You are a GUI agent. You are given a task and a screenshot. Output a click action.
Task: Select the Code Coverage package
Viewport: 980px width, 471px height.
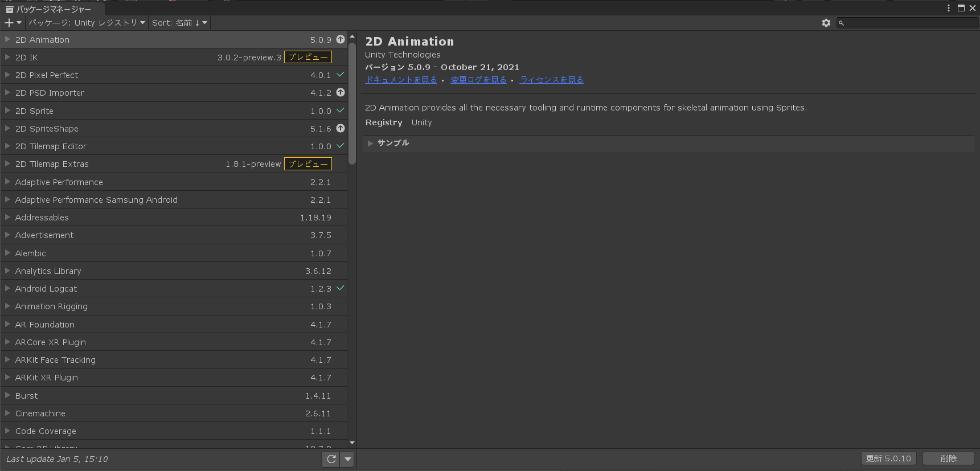[x=174, y=431]
